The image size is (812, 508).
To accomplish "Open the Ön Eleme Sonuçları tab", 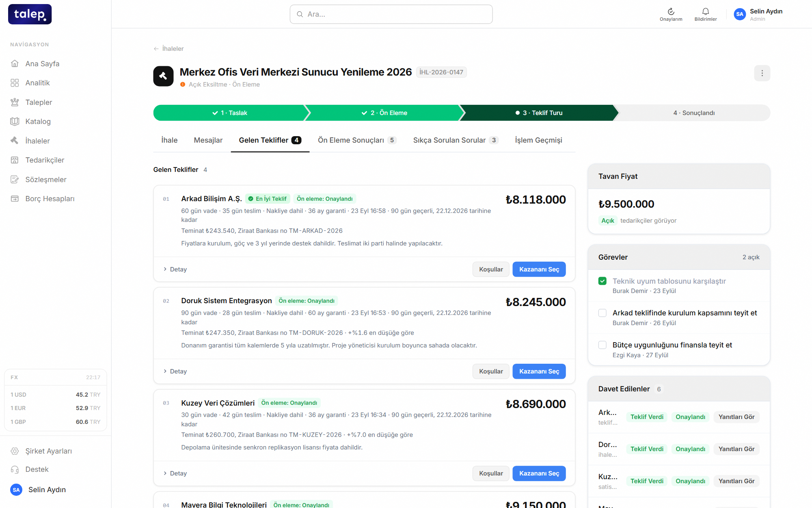I will click(x=357, y=140).
